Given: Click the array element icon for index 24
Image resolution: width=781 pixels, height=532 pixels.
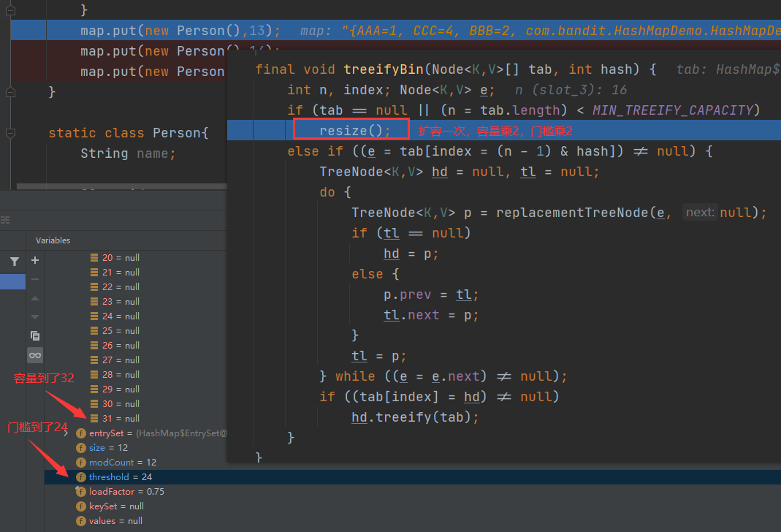Looking at the screenshot, I should (94, 316).
